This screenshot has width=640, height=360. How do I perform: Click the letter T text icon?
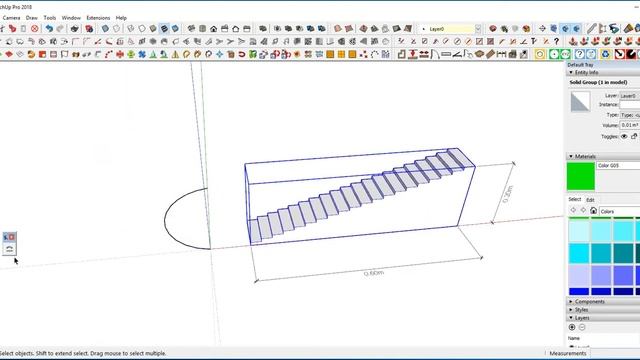pos(533,41)
